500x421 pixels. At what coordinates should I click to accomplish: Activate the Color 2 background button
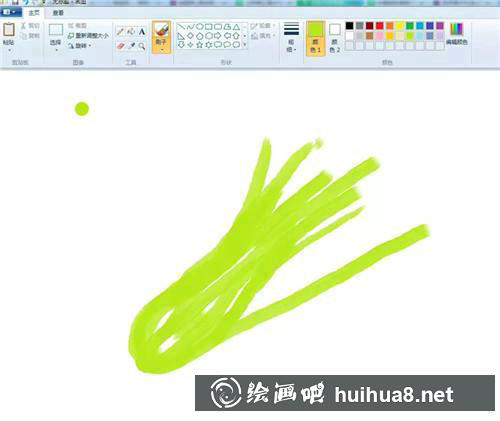pos(334,38)
